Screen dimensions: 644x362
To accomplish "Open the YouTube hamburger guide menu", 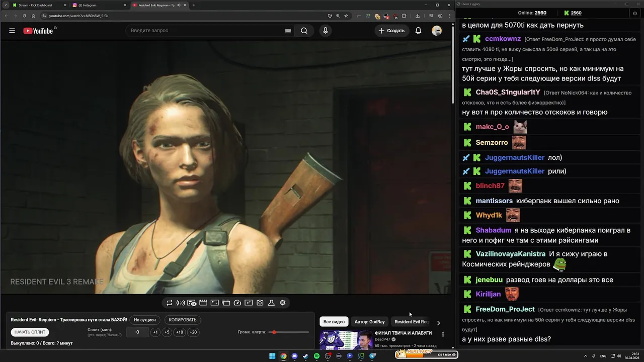I will (12, 31).
